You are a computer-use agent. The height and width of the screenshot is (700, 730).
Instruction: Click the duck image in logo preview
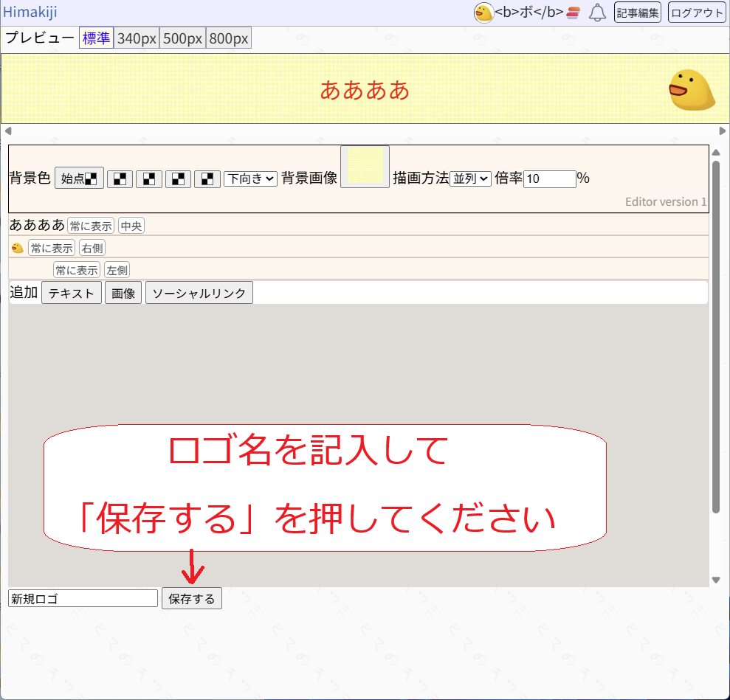tap(692, 90)
